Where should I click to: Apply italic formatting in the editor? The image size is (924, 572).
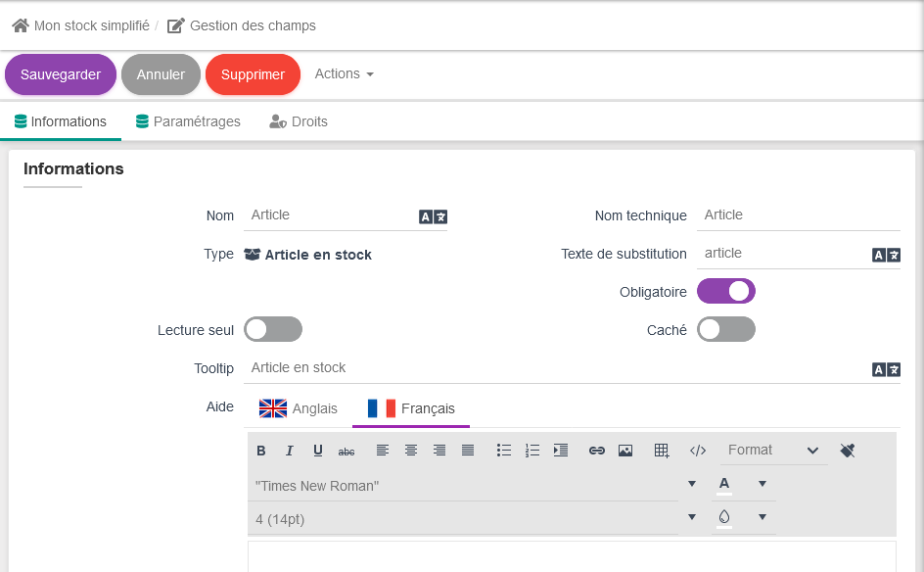(x=290, y=451)
